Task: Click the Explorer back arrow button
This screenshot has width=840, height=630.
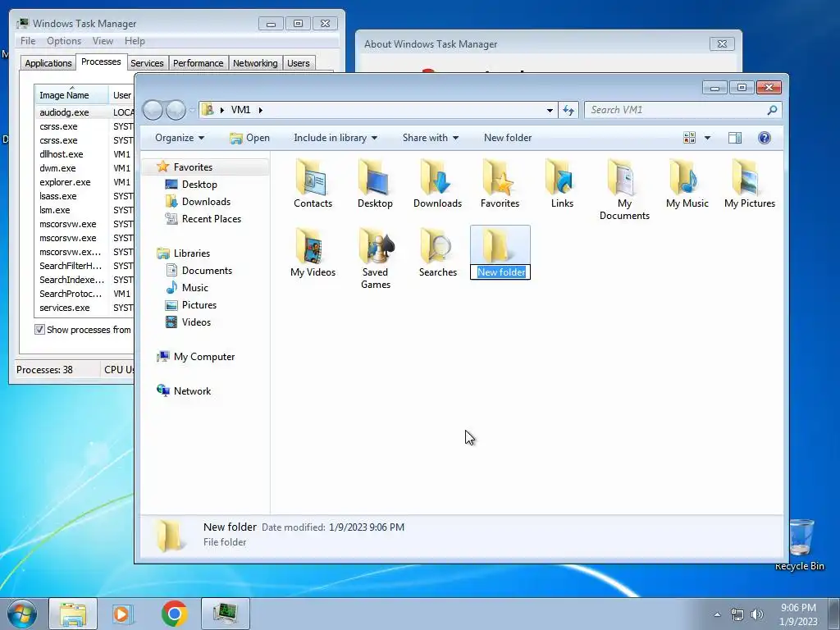Action: tap(153, 110)
